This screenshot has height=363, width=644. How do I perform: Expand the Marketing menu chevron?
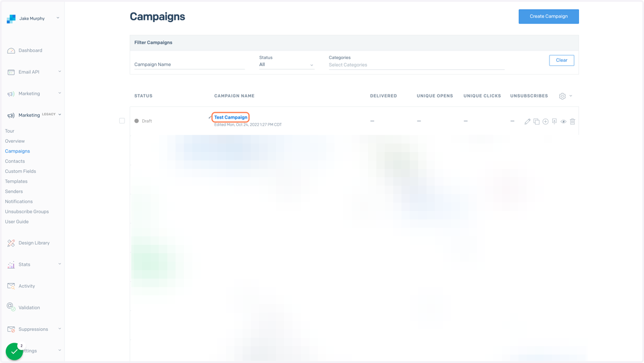click(60, 93)
